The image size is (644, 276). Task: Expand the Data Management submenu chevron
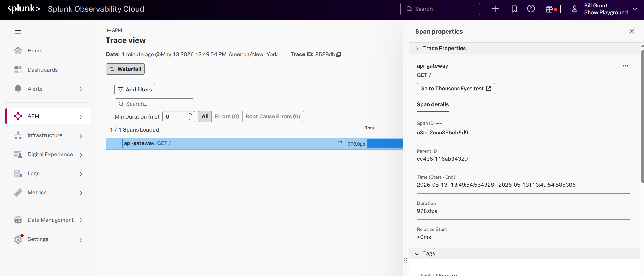pyautogui.click(x=81, y=220)
